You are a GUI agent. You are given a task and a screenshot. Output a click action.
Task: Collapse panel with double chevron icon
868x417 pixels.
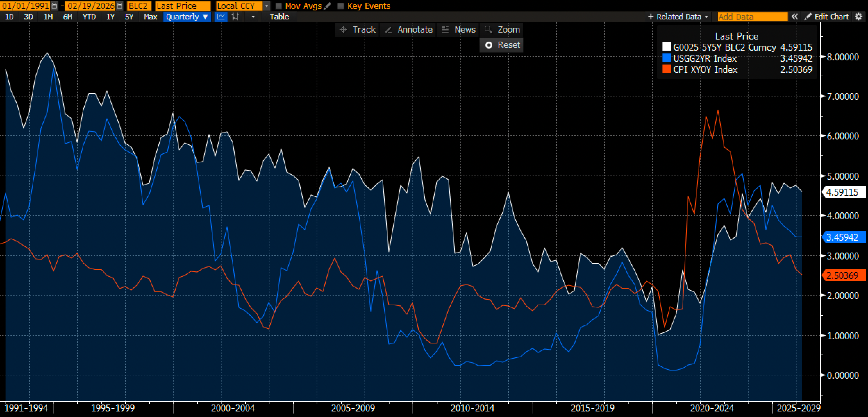point(794,17)
